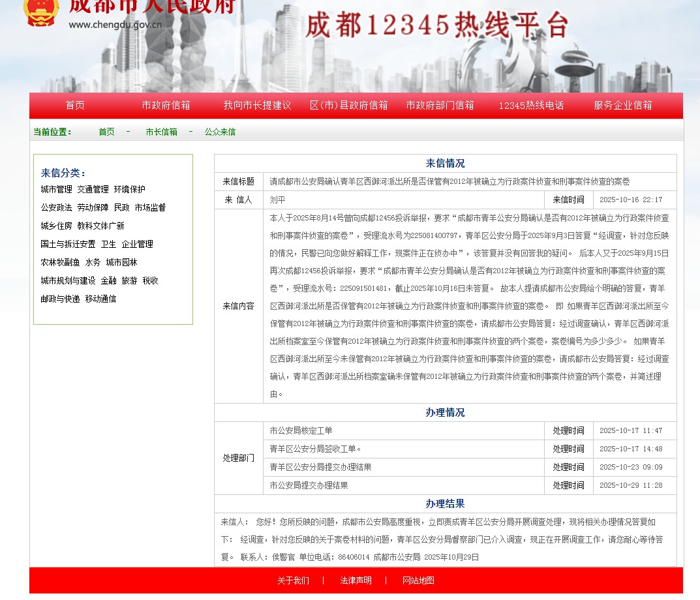This screenshot has height=600, width=700.
Task: Select the 国土与拆迁安置 category
Action: pyautogui.click(x=68, y=244)
